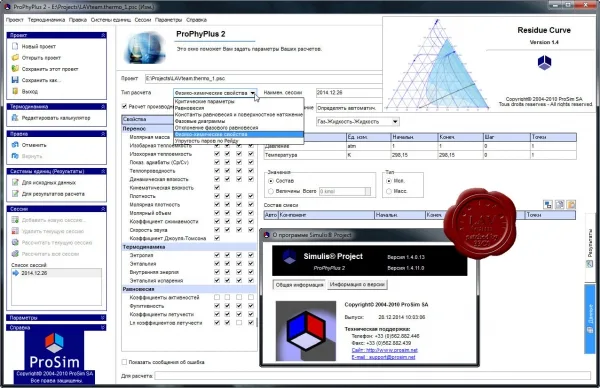Open the Справка menu
Viewport: 600px width, 388px height.
[x=196, y=20]
